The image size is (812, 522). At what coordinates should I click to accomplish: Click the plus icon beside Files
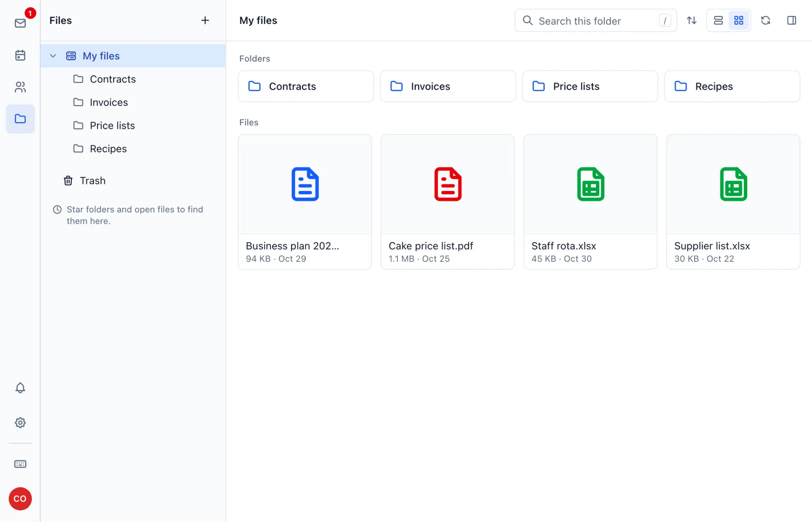point(205,20)
